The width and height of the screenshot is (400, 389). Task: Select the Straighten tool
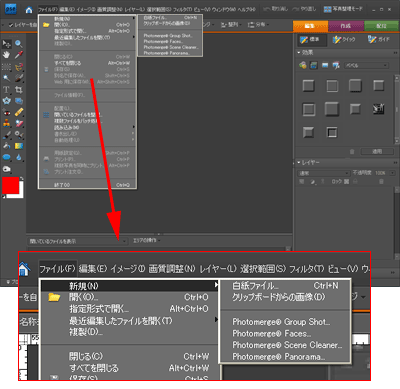[x=19, y=101]
